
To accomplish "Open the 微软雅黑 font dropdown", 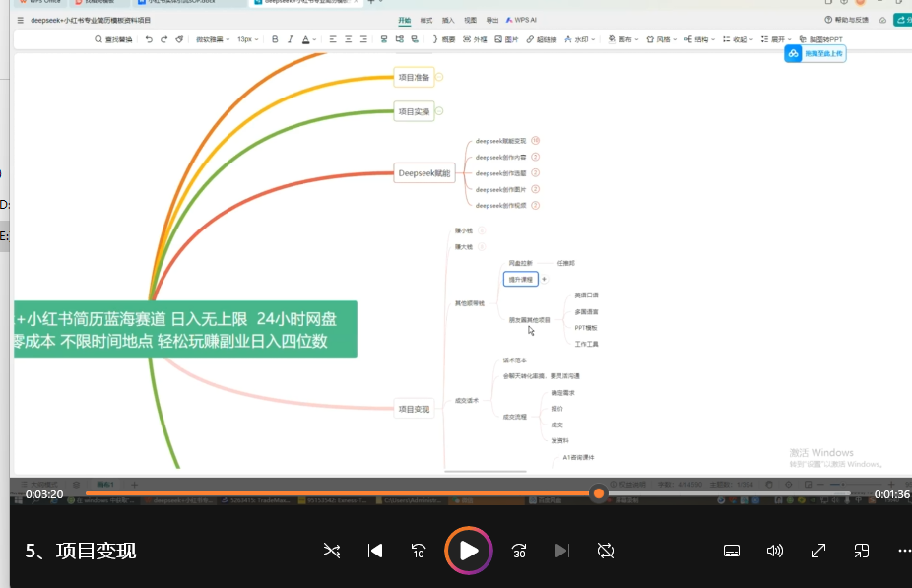I will (x=213, y=39).
